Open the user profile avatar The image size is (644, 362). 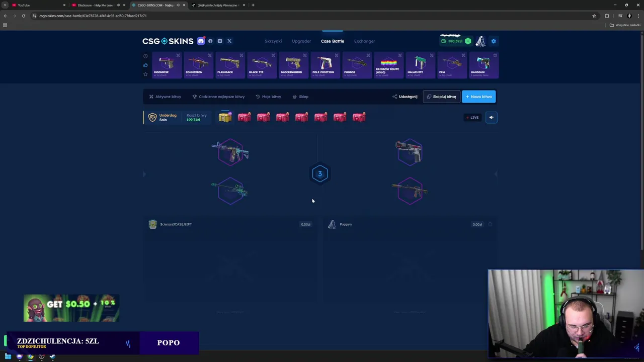point(480,41)
